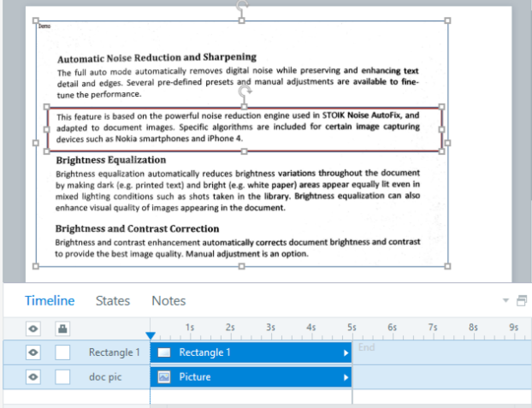Undock the timeline panel window icon

pyautogui.click(x=521, y=300)
